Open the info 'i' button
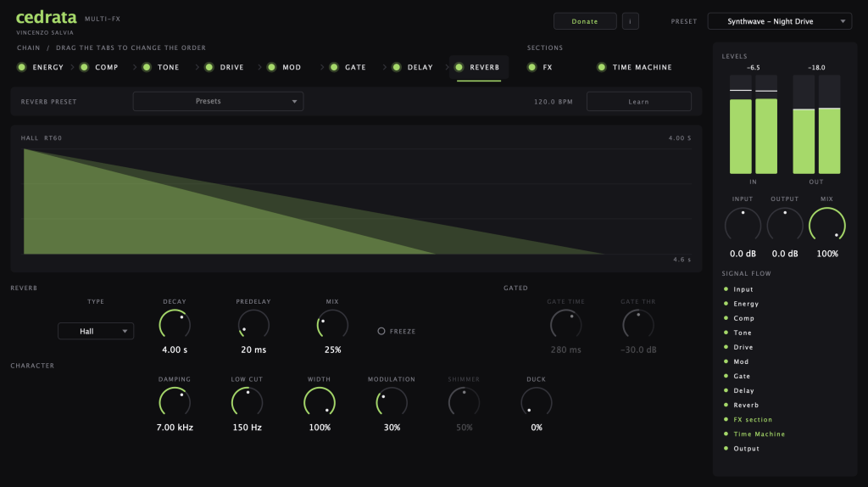 (x=631, y=21)
